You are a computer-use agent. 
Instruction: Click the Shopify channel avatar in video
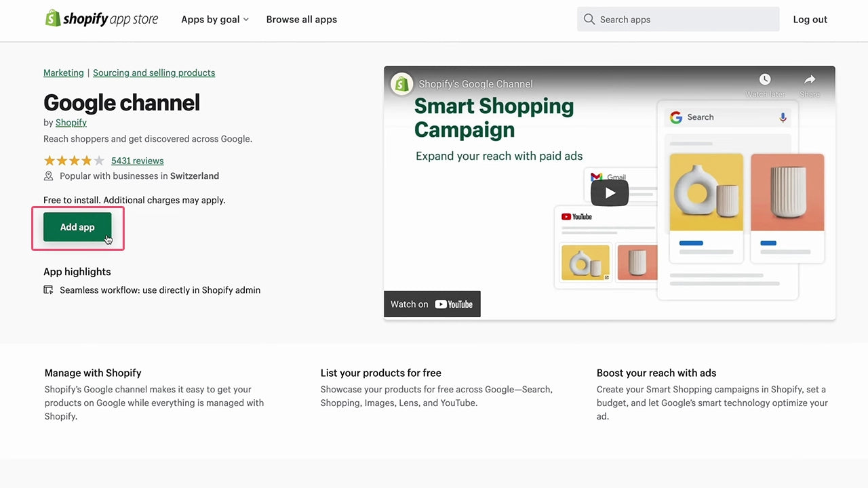click(x=402, y=84)
